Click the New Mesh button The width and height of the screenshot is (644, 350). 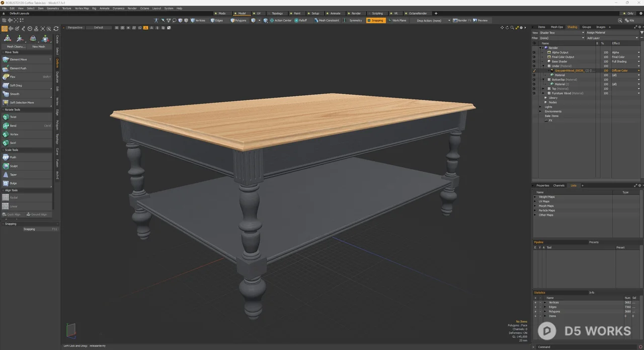tap(39, 46)
